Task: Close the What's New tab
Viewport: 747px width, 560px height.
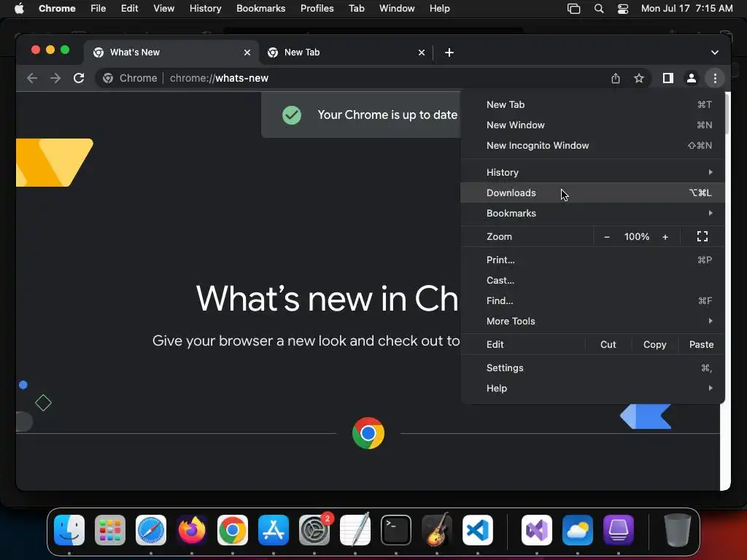Action: (x=247, y=52)
